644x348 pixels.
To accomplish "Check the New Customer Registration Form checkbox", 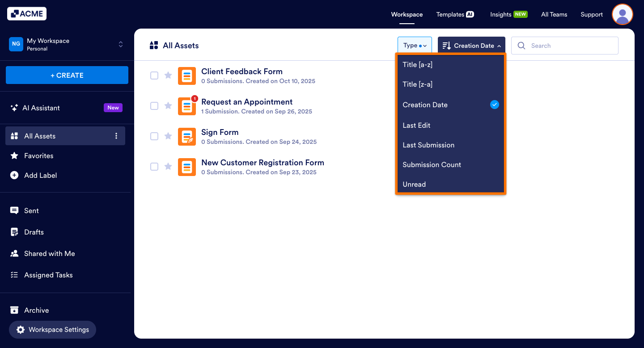I will click(154, 167).
